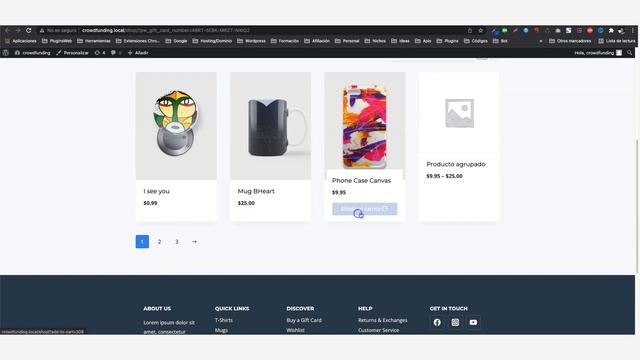Bookmark this page with the star icon
Viewport: 640px width, 360px height.
click(480, 30)
